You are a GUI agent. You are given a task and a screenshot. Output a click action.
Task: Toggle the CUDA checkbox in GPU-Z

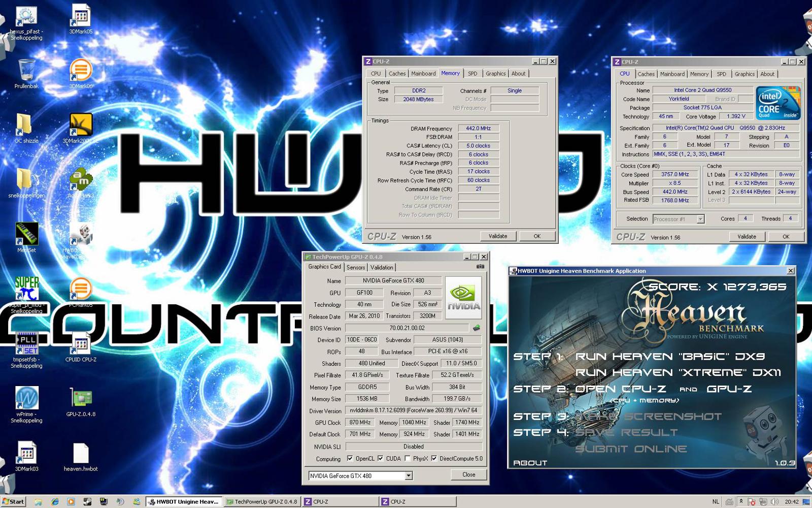pyautogui.click(x=380, y=458)
